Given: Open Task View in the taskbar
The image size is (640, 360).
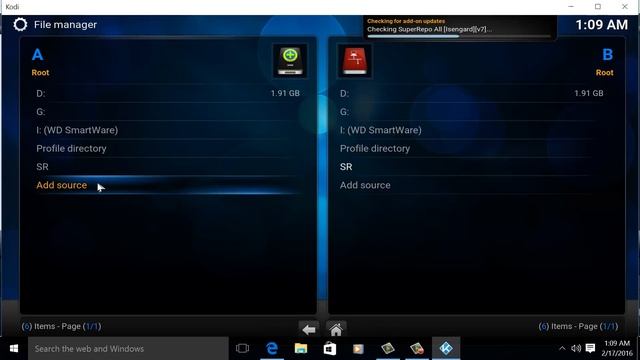Looking at the screenshot, I should tap(242, 349).
